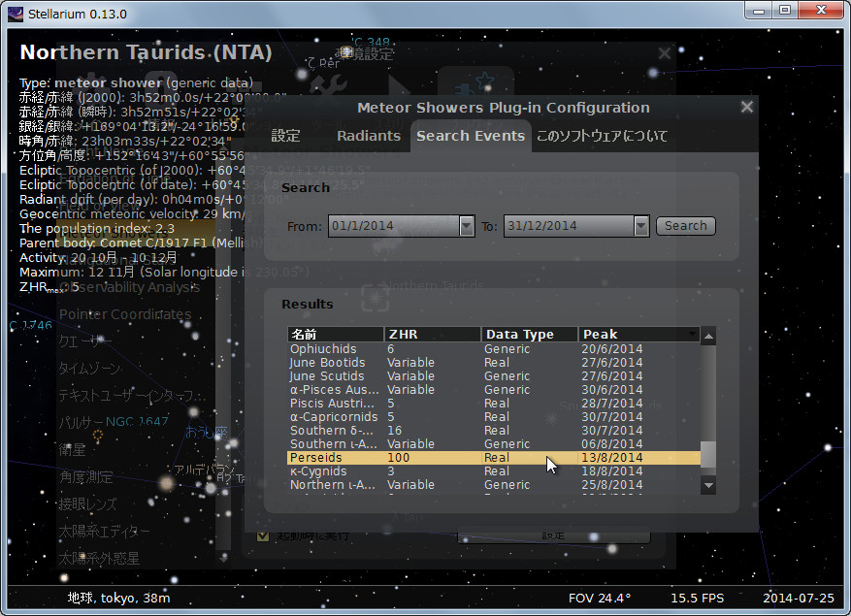The image size is (851, 616).
Task: Open the このソフトウェアについて tab
Action: (602, 136)
